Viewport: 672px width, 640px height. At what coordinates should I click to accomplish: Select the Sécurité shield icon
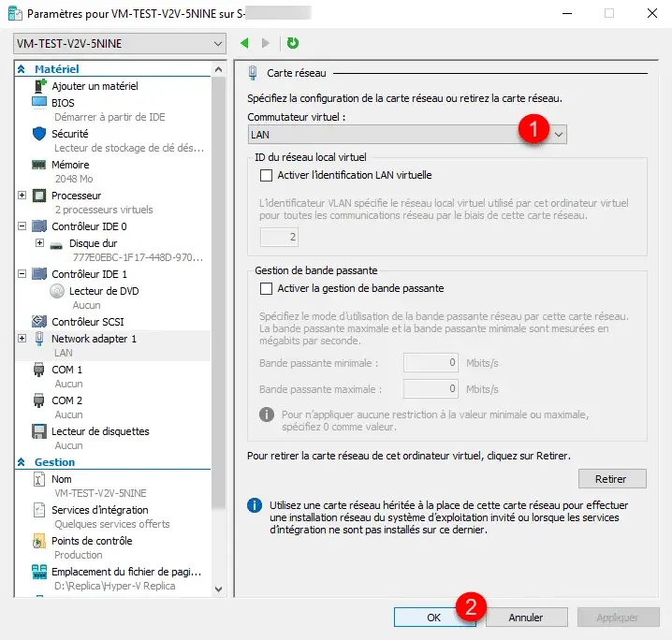pyautogui.click(x=39, y=134)
